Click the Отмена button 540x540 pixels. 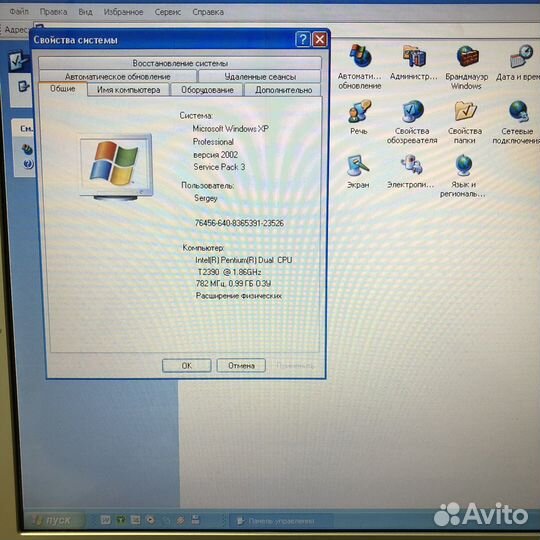tap(241, 365)
